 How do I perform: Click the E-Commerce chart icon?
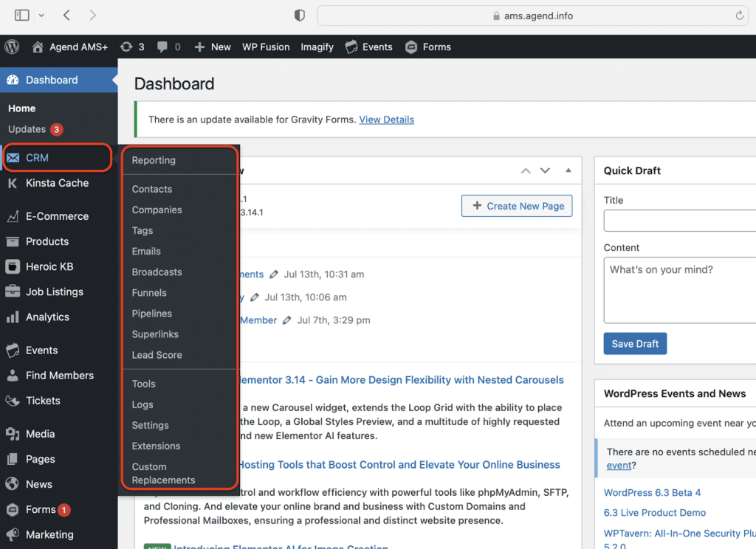13,216
